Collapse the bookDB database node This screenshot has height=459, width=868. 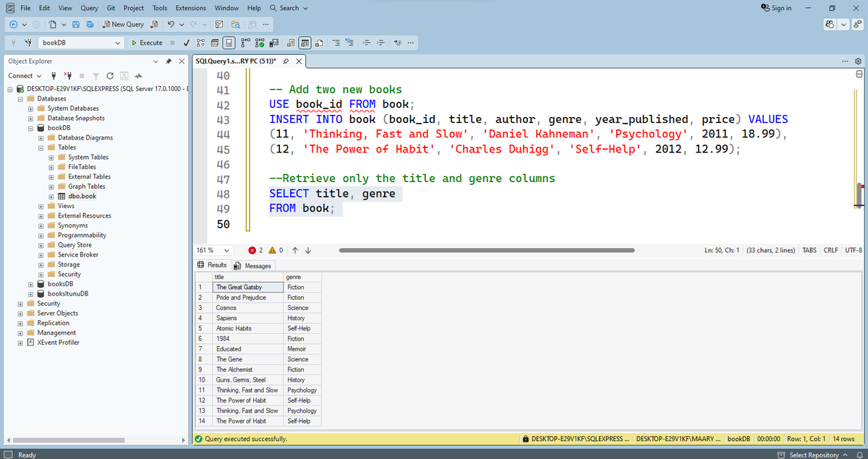(31, 128)
